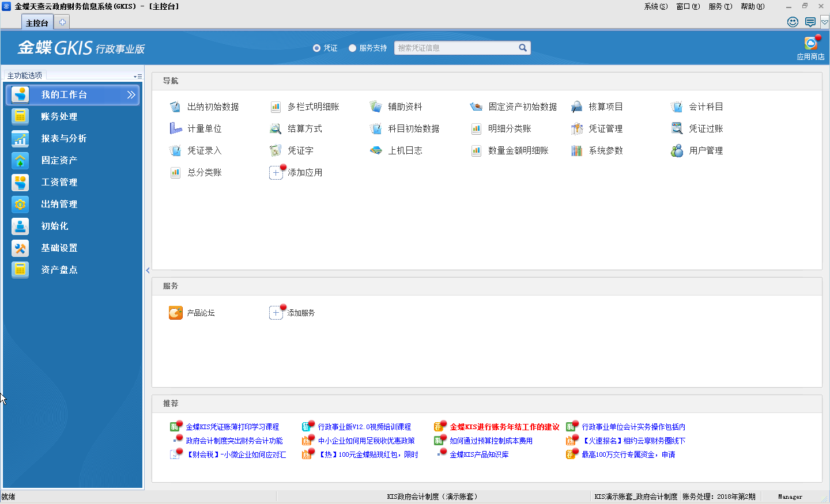Open the 出纳初始数据 icon
The width and height of the screenshot is (830, 504).
[x=175, y=107]
